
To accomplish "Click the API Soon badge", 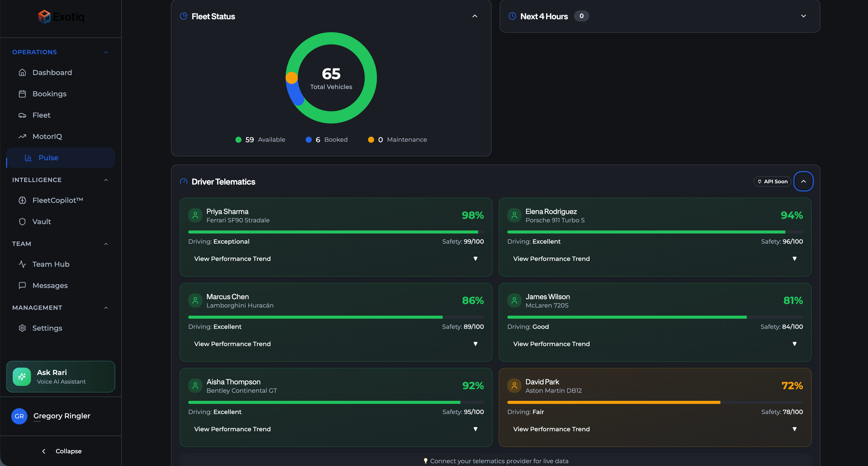I will (x=772, y=181).
